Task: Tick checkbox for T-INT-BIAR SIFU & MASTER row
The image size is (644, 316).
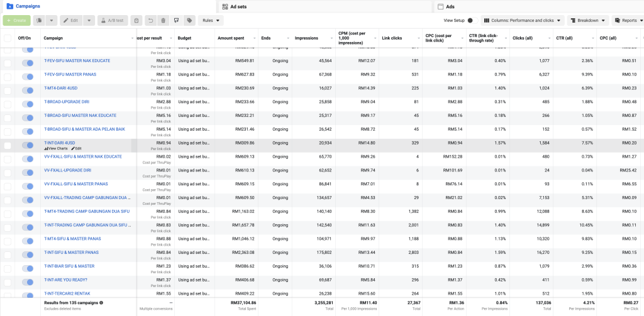Action: (8, 268)
